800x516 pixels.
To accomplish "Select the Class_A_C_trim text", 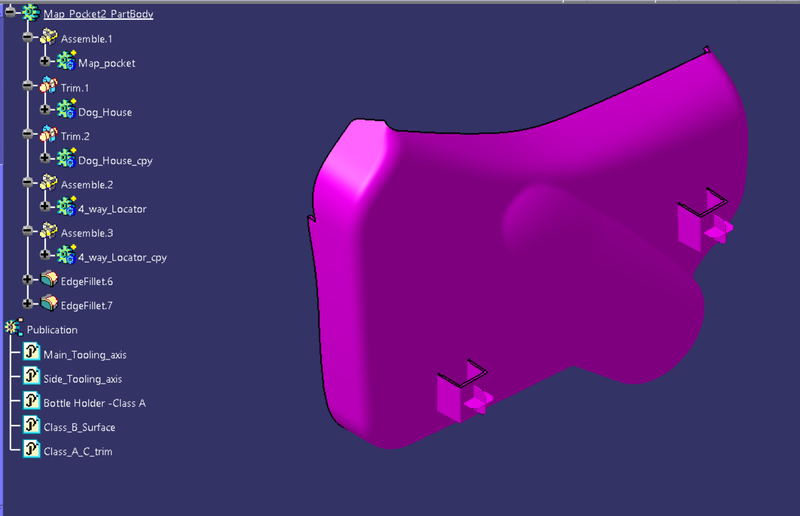I will (78, 452).
